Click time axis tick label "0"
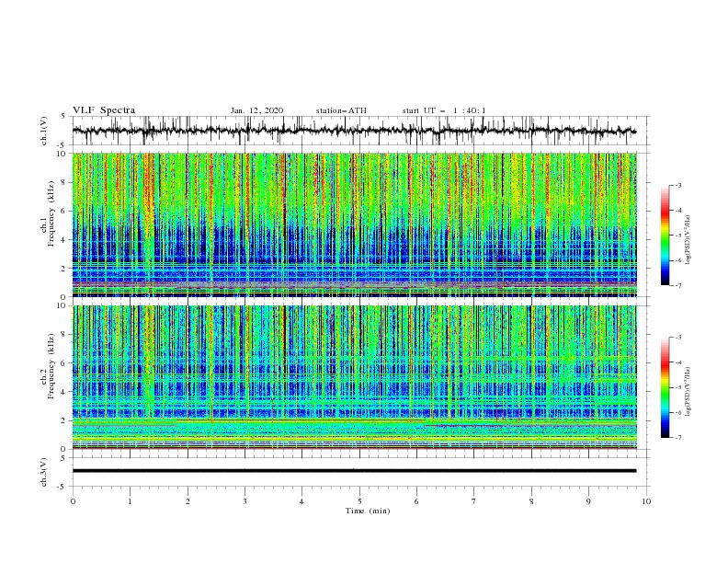This screenshot has height=563, width=728. [73, 501]
